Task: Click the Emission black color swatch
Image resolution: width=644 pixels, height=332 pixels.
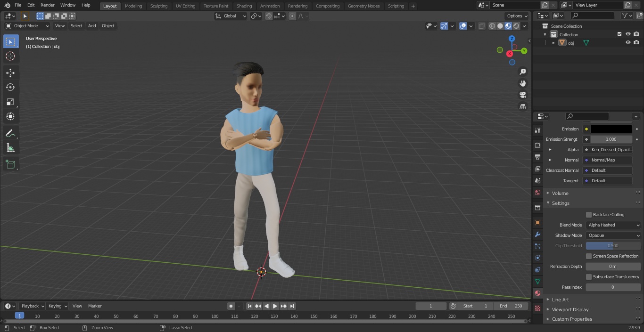Action: click(x=611, y=129)
